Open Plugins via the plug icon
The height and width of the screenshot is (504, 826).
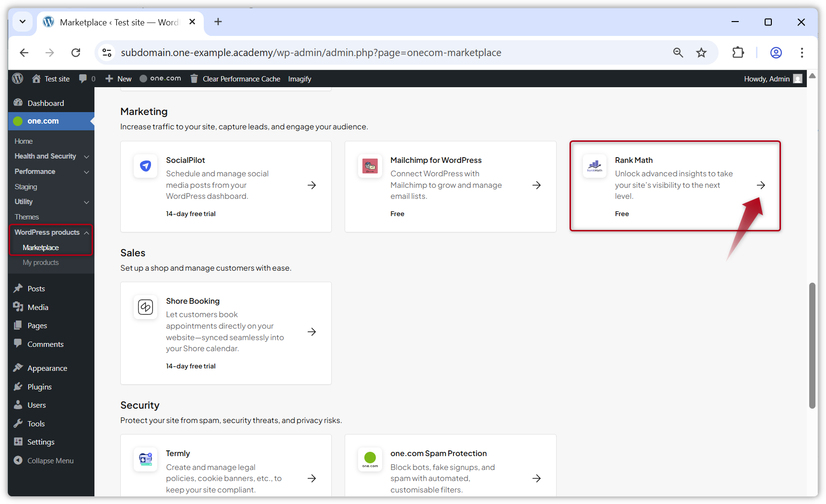click(x=18, y=387)
